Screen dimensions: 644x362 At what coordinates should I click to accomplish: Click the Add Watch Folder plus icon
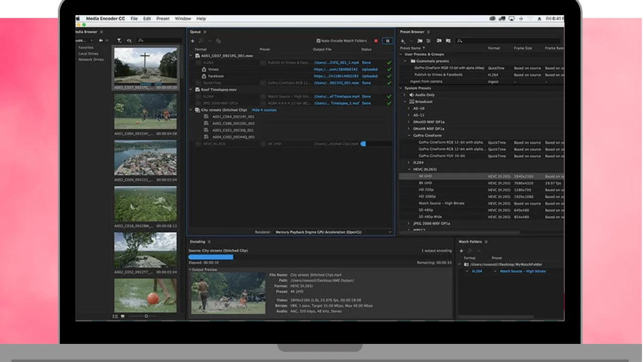click(461, 250)
